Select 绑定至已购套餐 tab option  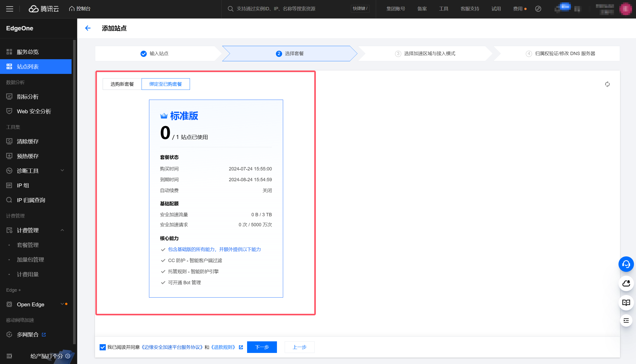(165, 84)
